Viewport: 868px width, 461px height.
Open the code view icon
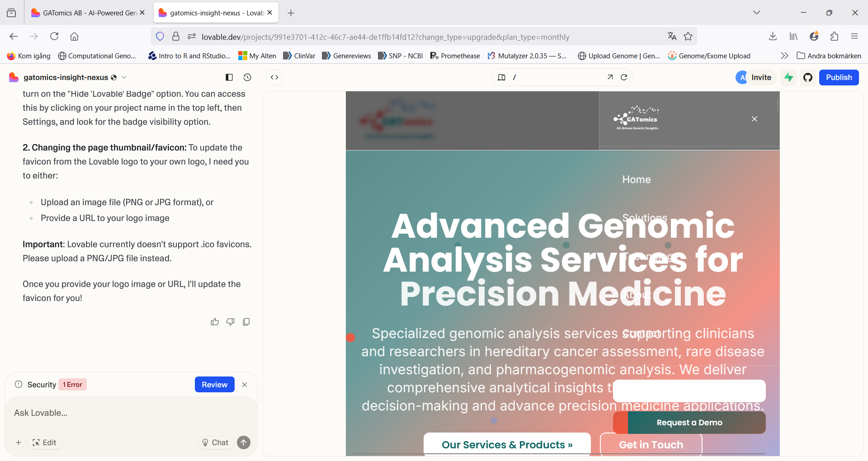(x=274, y=77)
